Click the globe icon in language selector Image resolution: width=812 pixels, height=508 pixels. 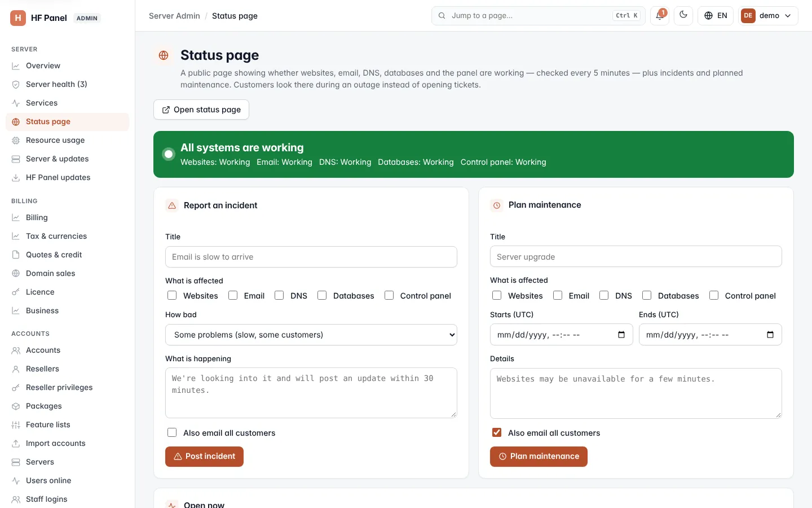709,16
